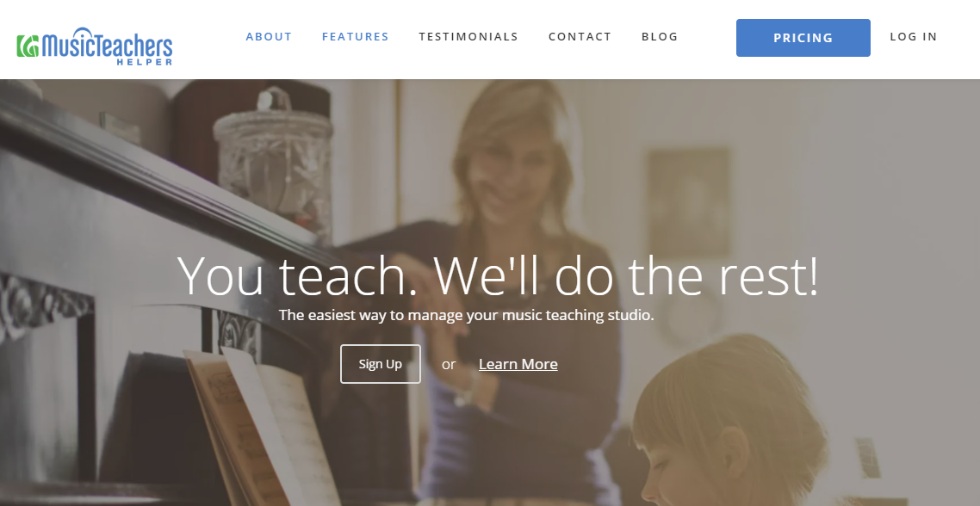
Task: Click the small HELPER text under logo
Action: pos(145,61)
